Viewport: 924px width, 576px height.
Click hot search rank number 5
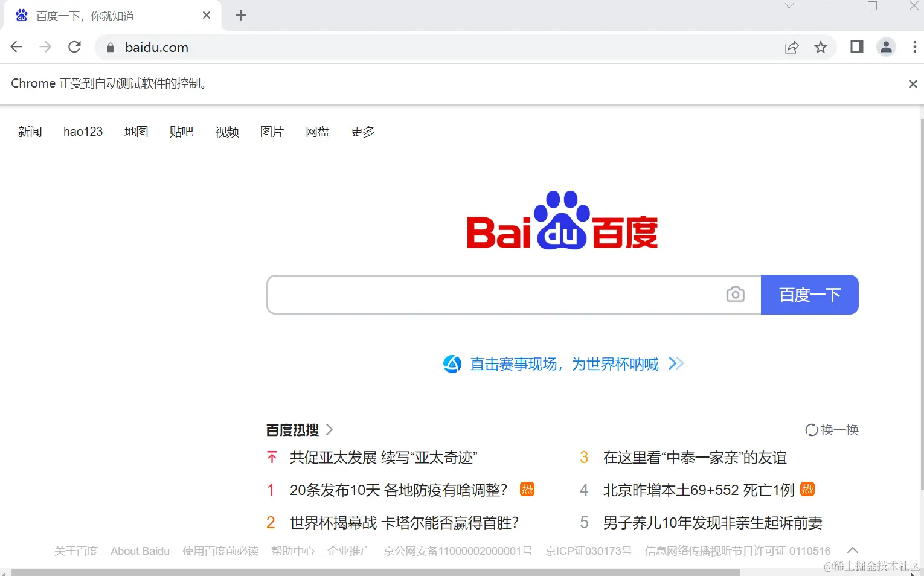coord(584,522)
